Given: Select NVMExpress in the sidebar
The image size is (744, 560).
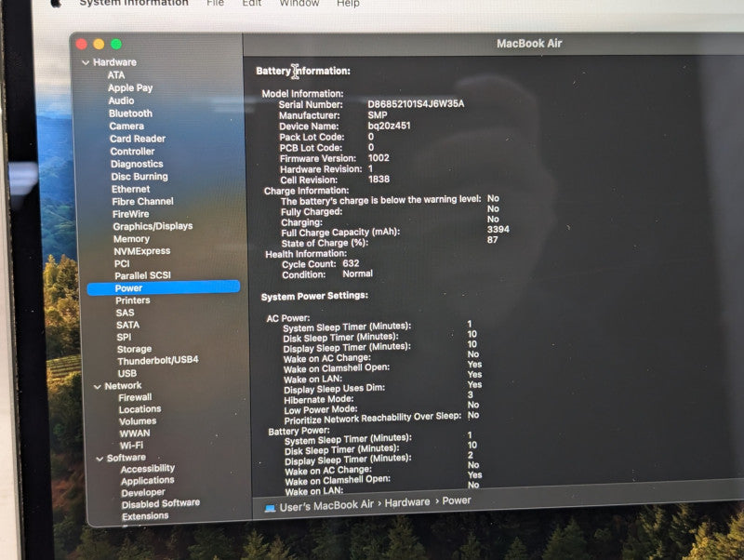Looking at the screenshot, I should (x=142, y=251).
